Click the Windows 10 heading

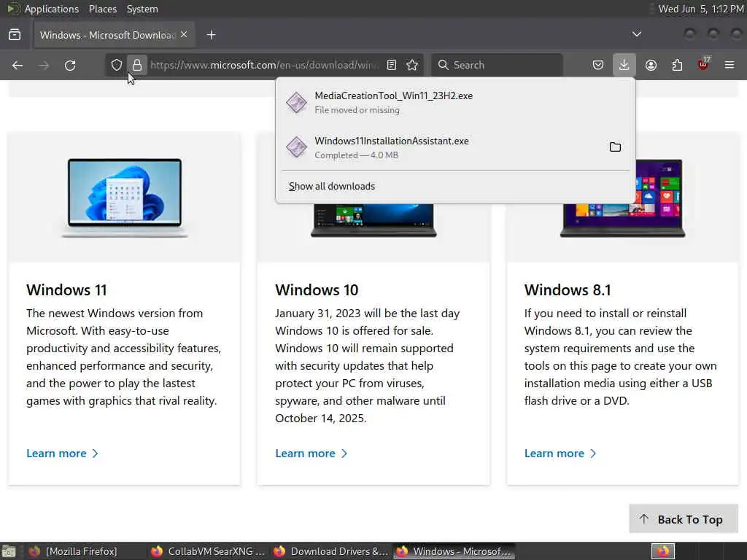click(x=317, y=290)
